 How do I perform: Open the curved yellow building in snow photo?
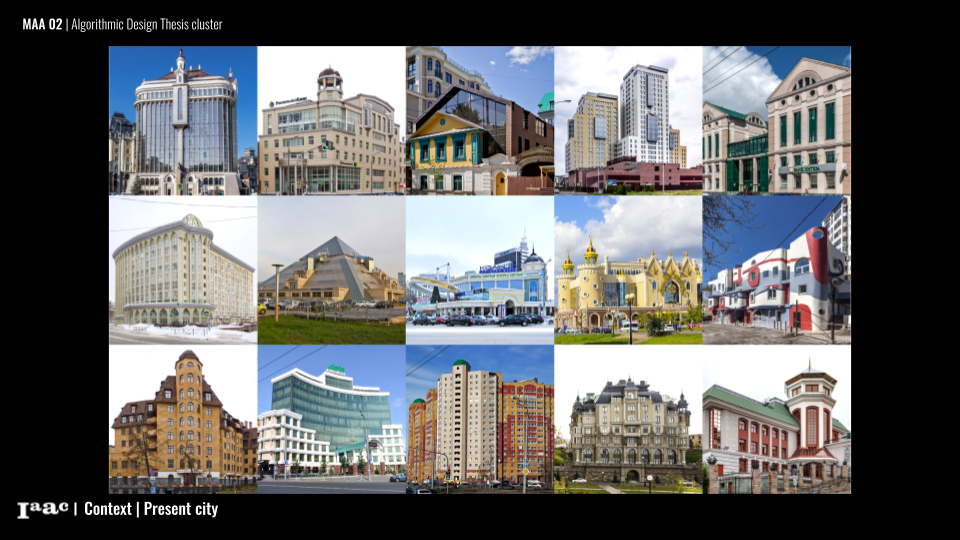(x=183, y=270)
